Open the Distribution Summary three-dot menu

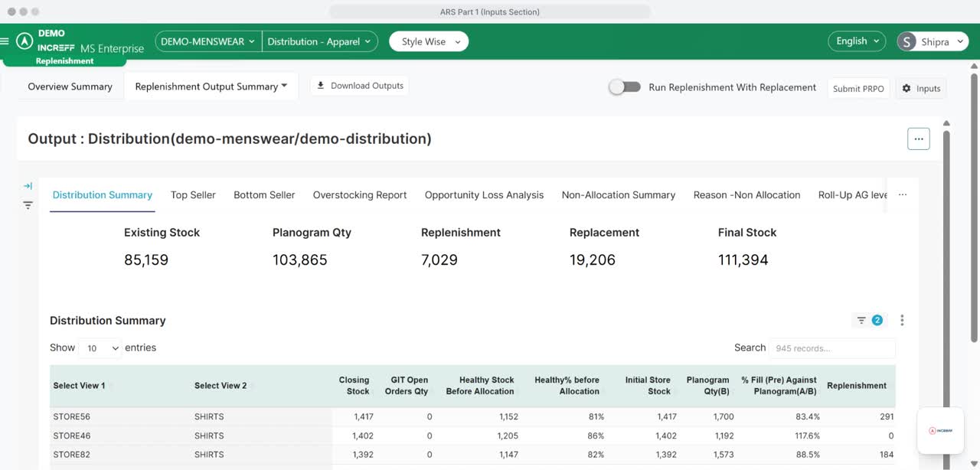pos(902,321)
